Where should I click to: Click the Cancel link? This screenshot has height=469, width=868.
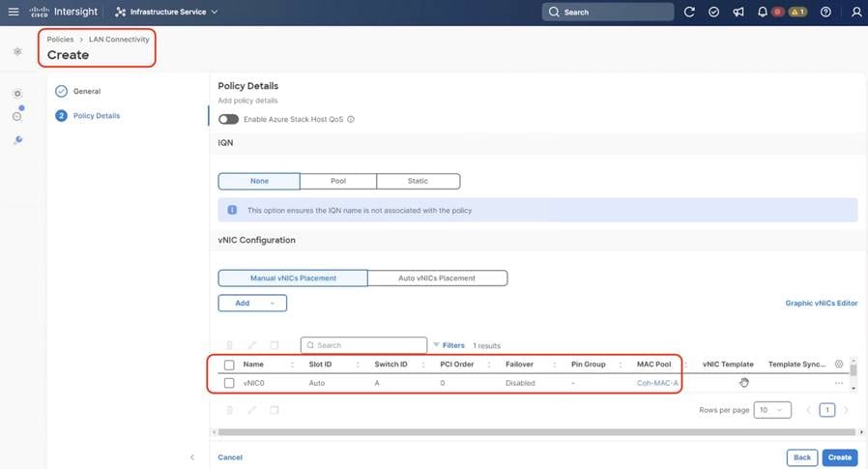[230, 457]
